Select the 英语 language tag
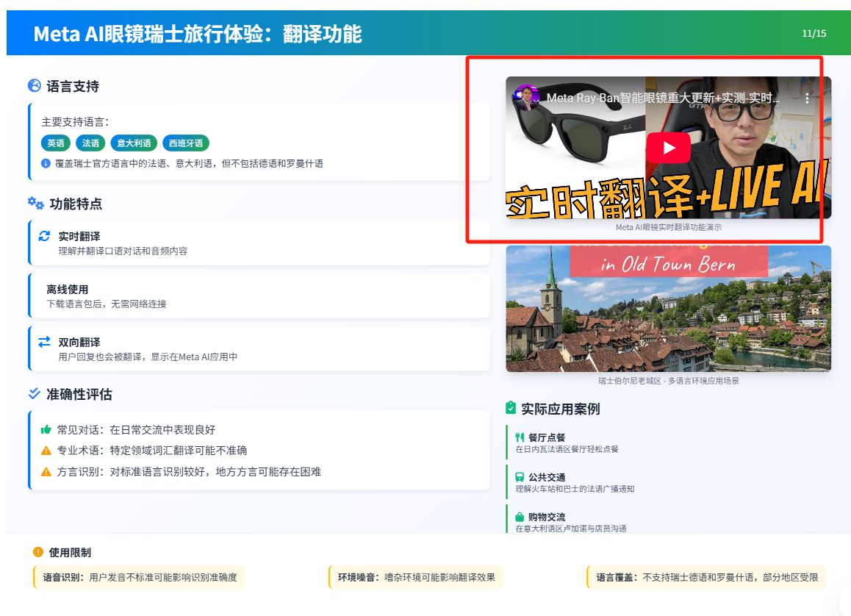The image size is (851, 616). coord(56,143)
